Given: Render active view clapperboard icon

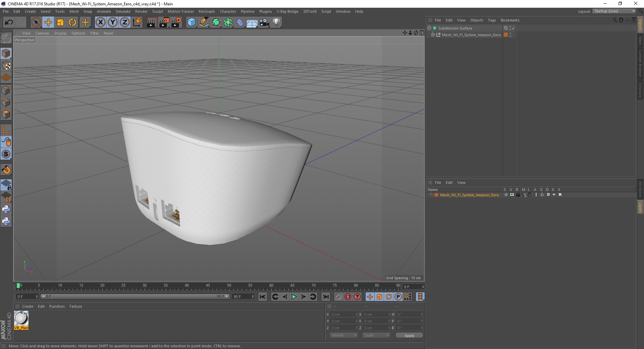Looking at the screenshot, I should 152,22.
